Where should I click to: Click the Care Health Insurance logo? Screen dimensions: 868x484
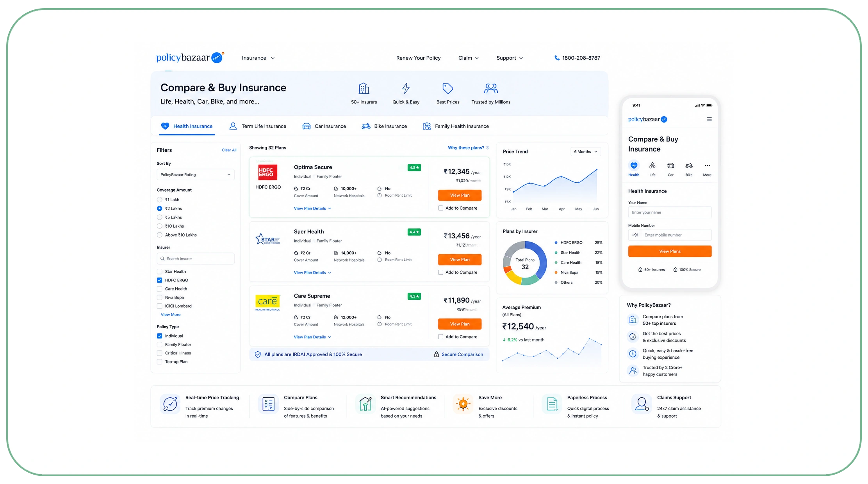pyautogui.click(x=267, y=302)
